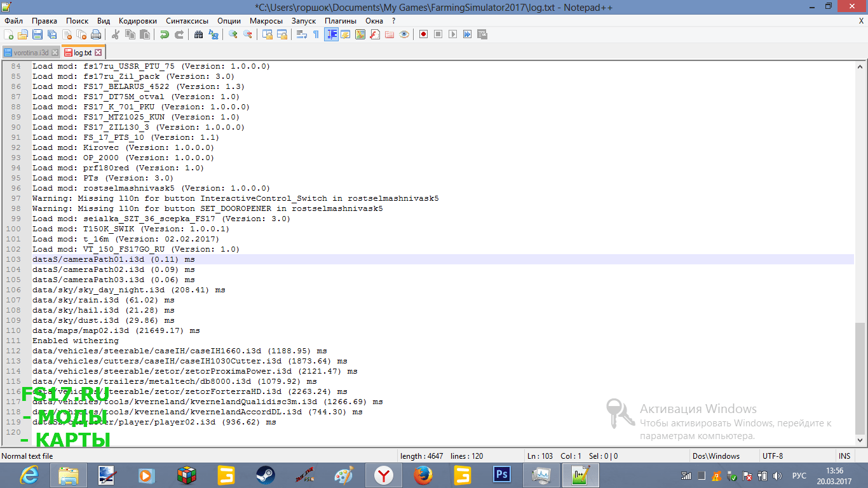
Task: Open the Опции menu
Action: point(229,21)
